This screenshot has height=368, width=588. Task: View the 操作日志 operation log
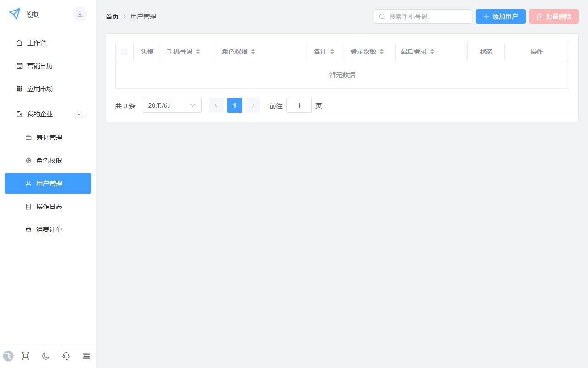(x=49, y=206)
